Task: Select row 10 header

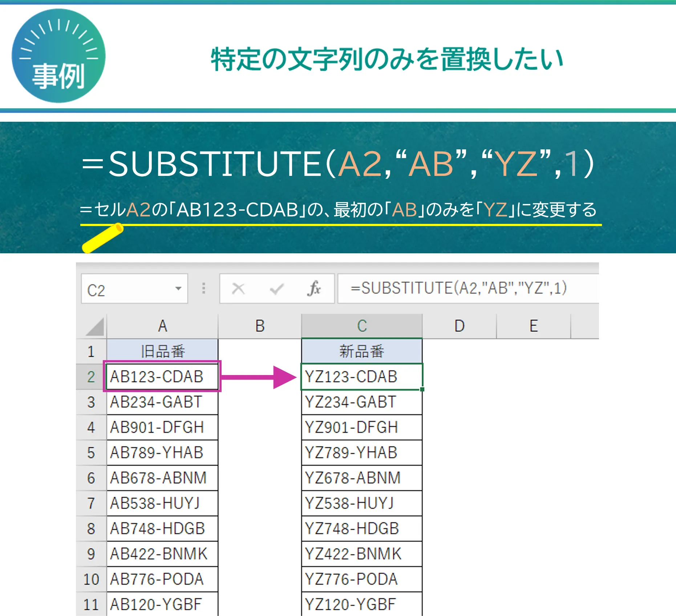Action: [x=91, y=579]
